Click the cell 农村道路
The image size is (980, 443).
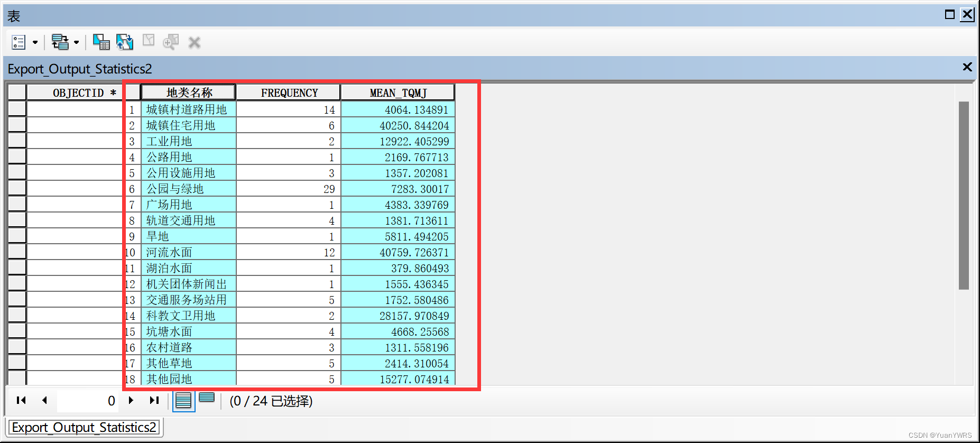(188, 347)
